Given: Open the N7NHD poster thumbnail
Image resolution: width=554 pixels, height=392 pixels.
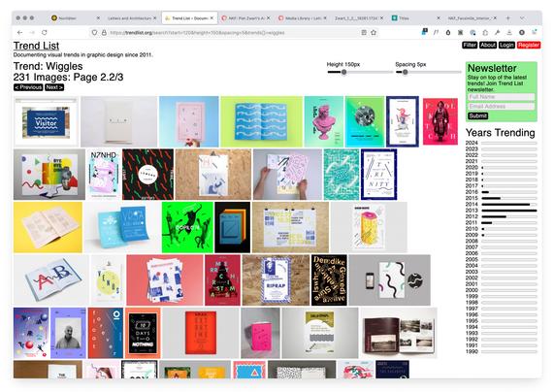Looking at the screenshot, I should point(104,175).
